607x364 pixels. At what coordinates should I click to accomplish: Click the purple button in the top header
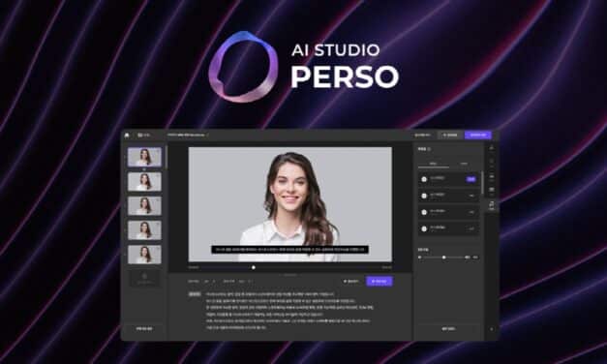click(x=478, y=135)
